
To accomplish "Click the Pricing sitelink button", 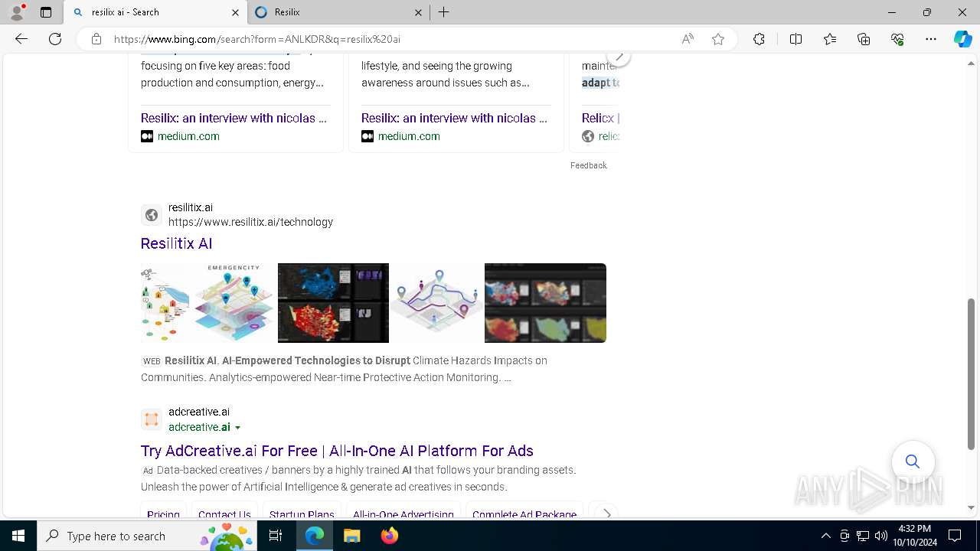I will click(163, 512).
